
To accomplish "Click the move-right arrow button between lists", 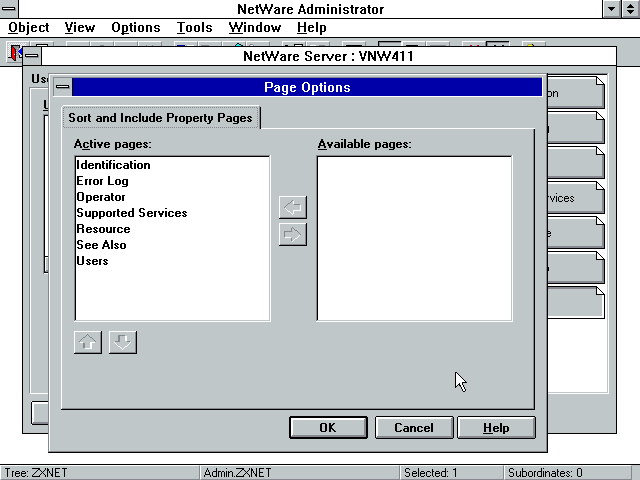I will 293,234.
